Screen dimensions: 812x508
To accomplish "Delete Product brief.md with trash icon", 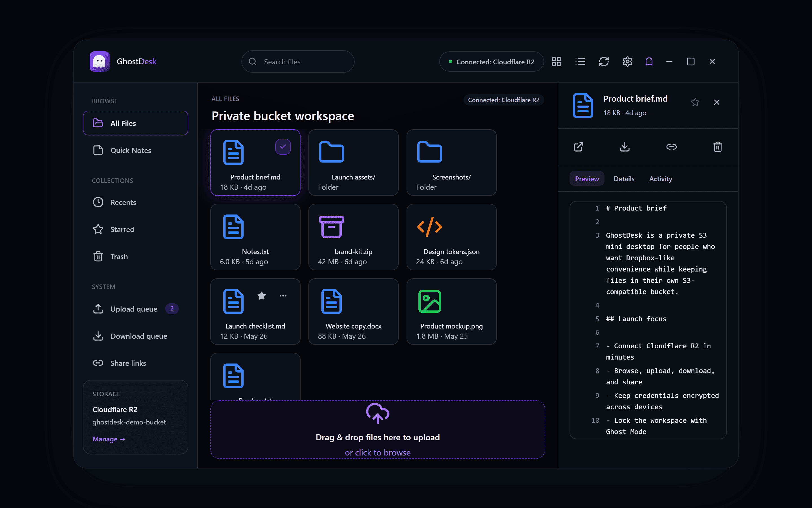I will click(718, 147).
